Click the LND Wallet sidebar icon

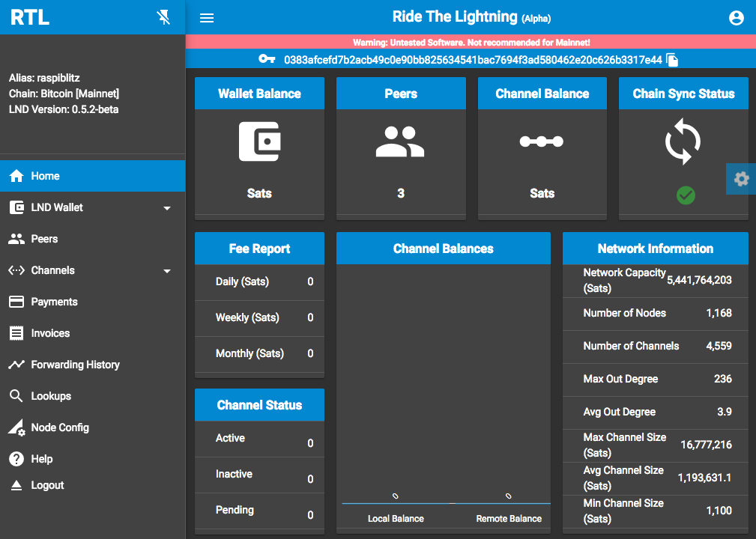click(x=16, y=207)
